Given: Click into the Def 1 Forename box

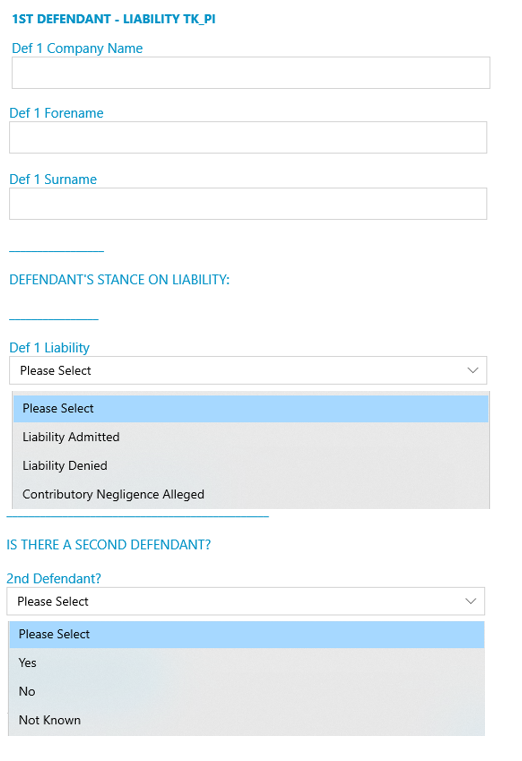Looking at the screenshot, I should (248, 137).
